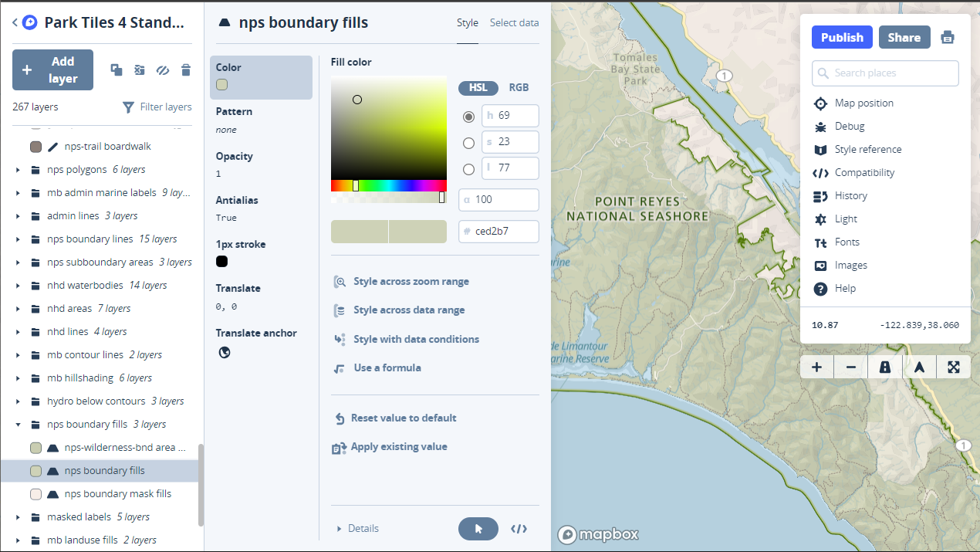Select the Antialias property
980x552 pixels.
click(x=261, y=208)
